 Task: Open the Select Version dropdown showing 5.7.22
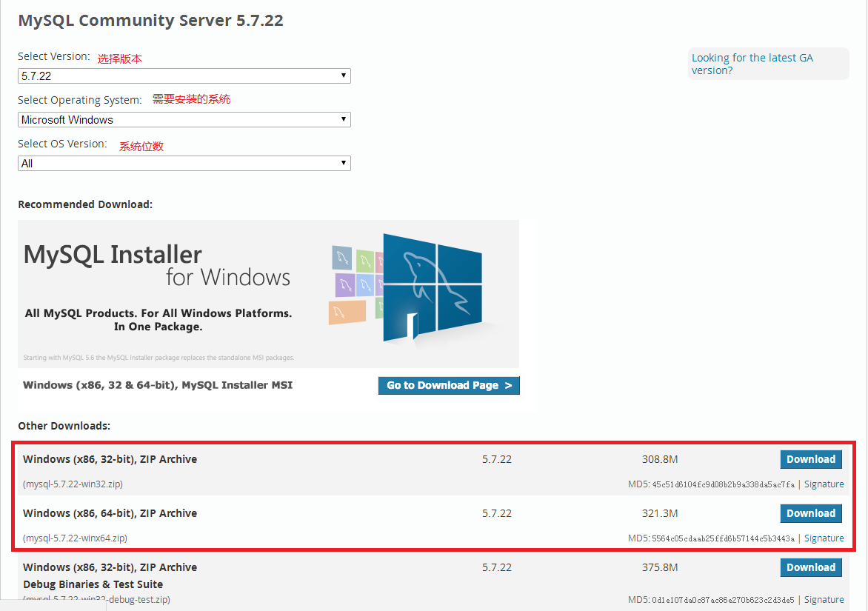184,76
